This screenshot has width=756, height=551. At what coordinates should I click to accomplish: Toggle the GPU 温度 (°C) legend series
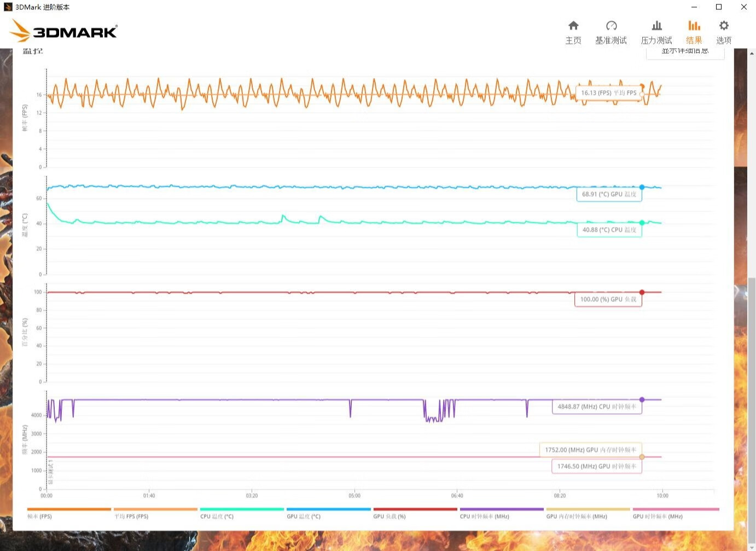[328, 513]
